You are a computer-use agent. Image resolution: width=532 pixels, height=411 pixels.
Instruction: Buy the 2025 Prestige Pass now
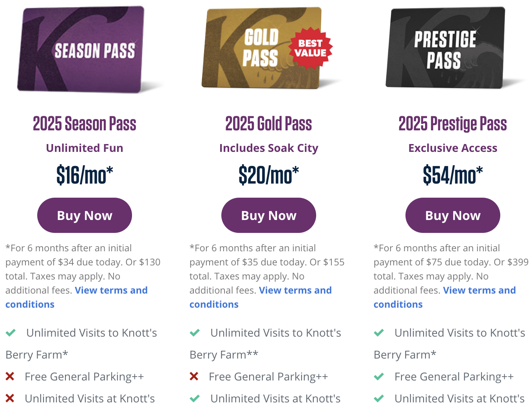coord(453,215)
